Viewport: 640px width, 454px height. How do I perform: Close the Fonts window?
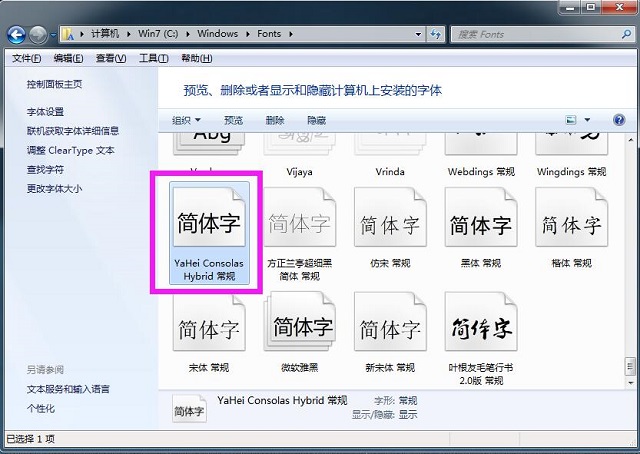click(618, 7)
